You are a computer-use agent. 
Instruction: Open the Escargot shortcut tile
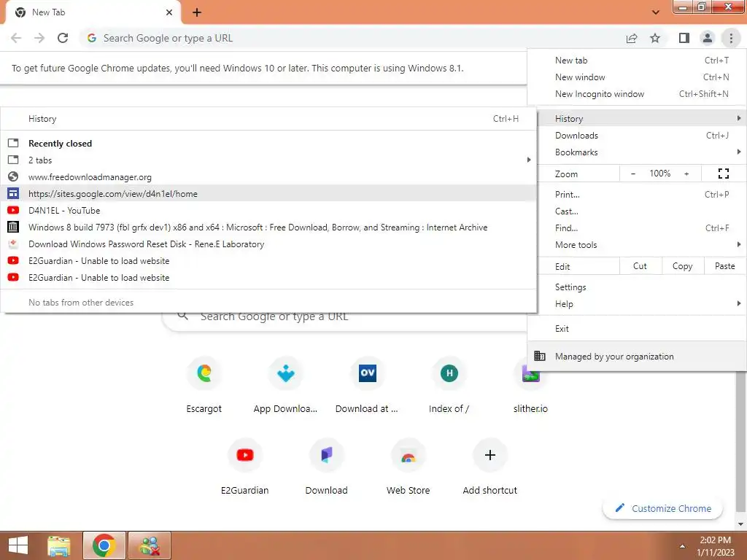click(x=204, y=385)
